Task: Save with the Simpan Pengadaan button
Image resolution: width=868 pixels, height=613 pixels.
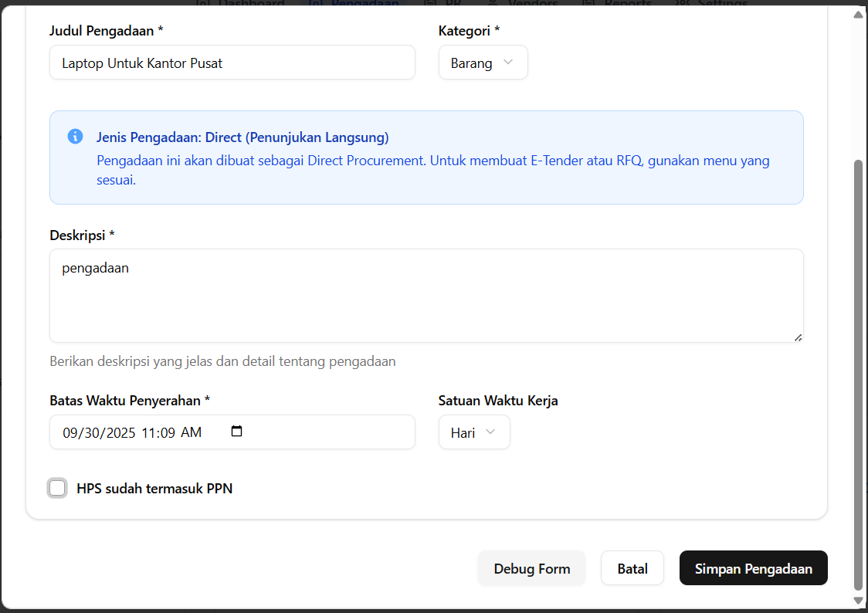Action: (753, 568)
